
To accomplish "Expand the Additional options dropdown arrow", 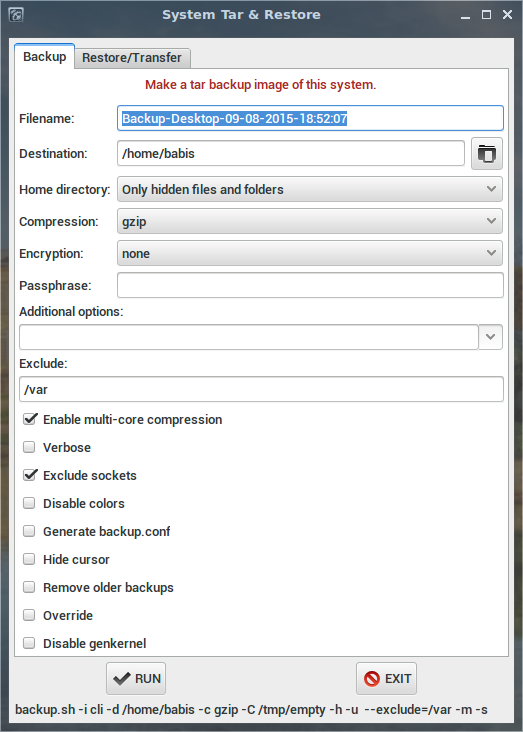I will pos(490,337).
